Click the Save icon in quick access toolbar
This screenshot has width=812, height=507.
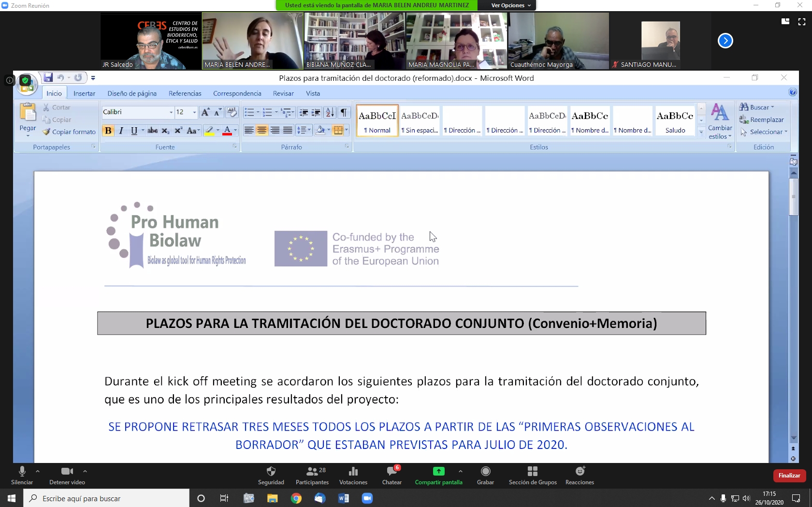click(48, 77)
